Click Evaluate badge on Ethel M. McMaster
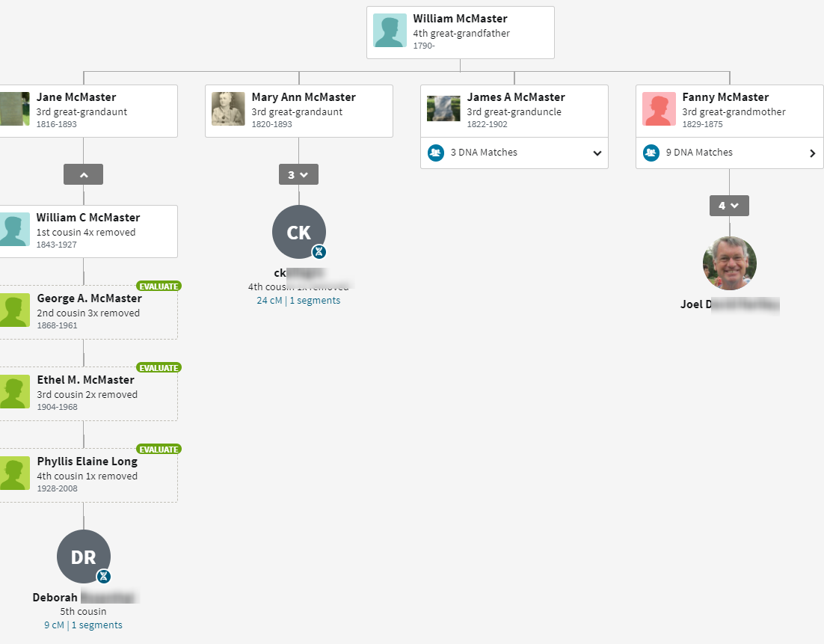This screenshot has height=644, width=824. 159,367
